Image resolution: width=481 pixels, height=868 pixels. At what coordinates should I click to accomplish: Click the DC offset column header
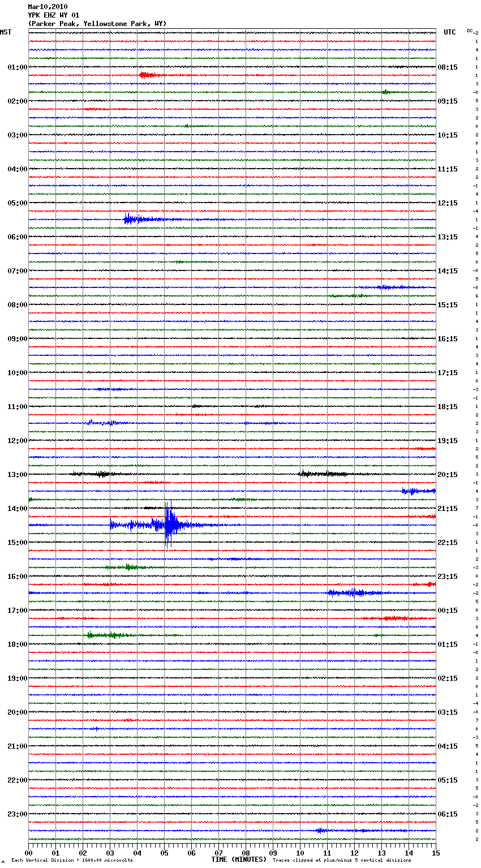point(470,31)
